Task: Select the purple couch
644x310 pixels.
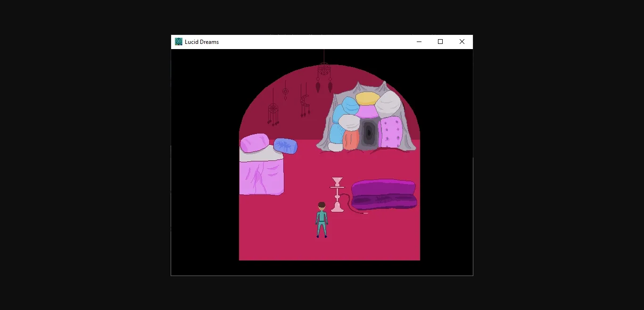Action: click(384, 194)
